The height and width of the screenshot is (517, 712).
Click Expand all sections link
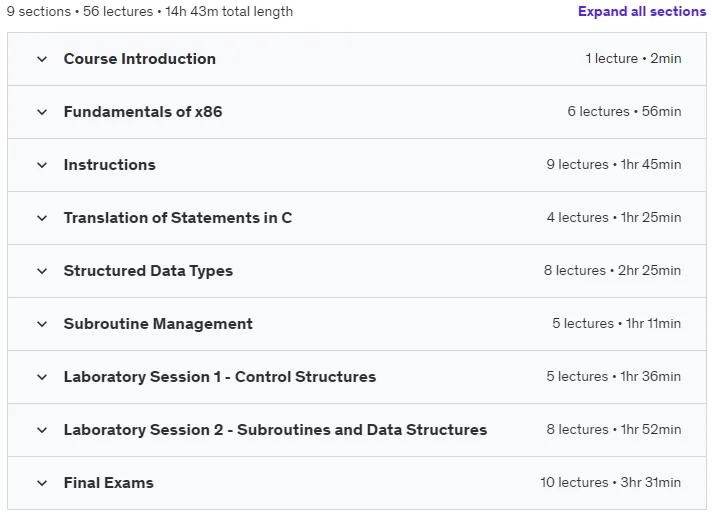tap(642, 11)
